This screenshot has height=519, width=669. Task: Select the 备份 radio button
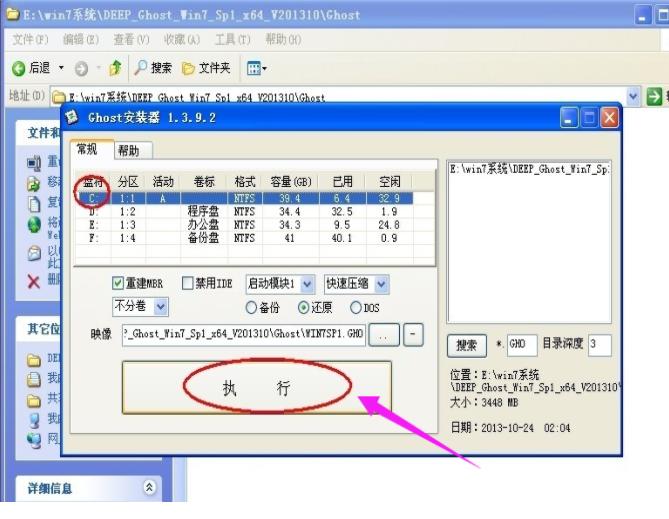[251, 307]
